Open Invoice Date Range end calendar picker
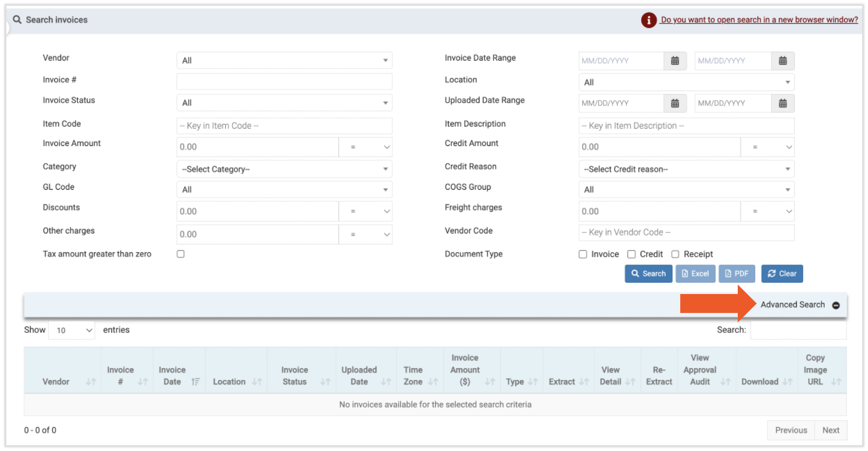Screen dimensions: 868x451 pyautogui.click(x=783, y=61)
